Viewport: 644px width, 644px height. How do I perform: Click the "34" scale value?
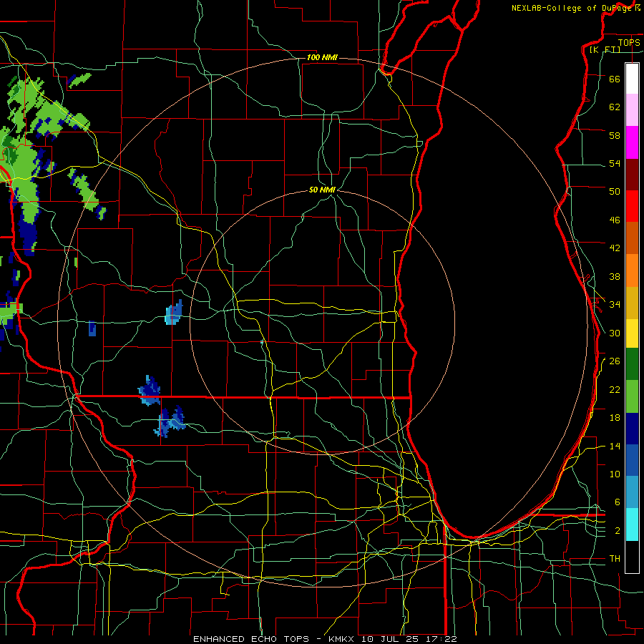click(615, 304)
